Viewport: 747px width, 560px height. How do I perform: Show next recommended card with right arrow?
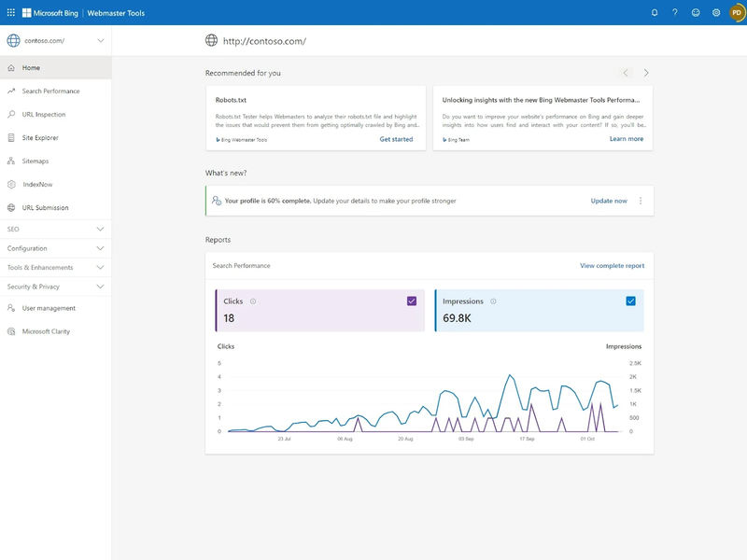(646, 73)
